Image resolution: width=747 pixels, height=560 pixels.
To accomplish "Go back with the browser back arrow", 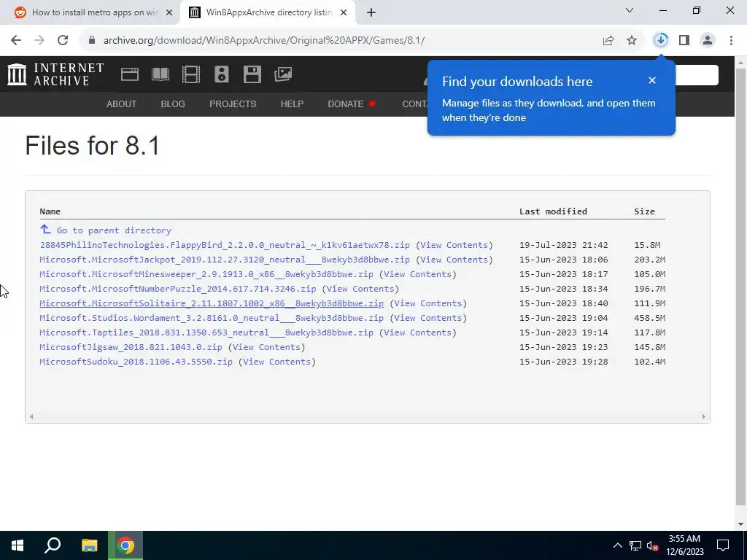I will 16,40.
